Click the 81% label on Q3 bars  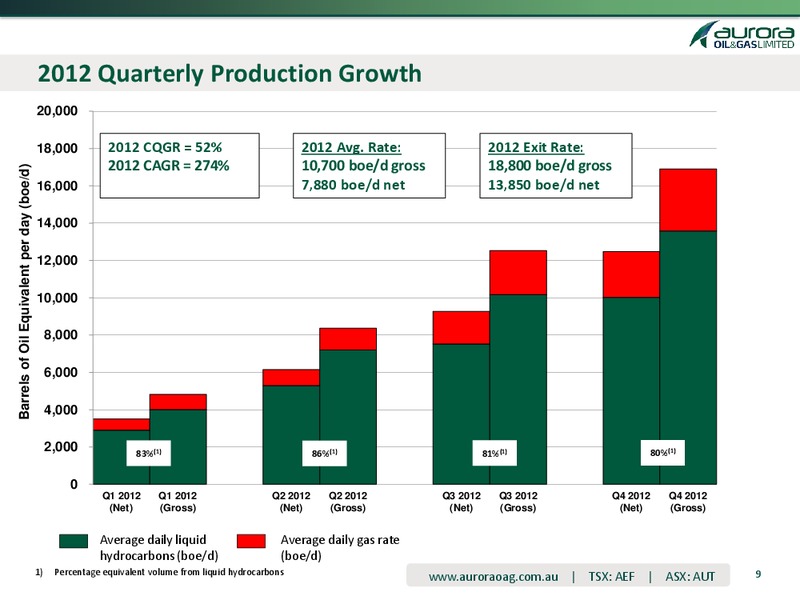pos(495,453)
